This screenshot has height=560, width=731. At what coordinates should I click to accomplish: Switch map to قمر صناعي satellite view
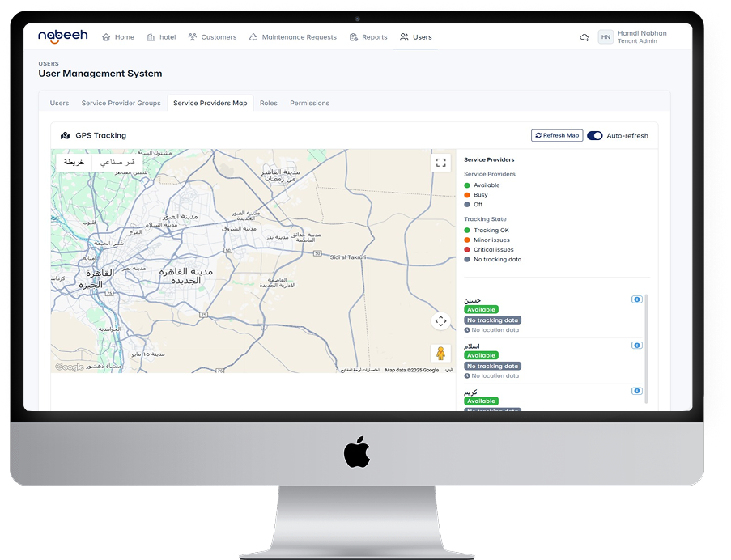coord(119,162)
